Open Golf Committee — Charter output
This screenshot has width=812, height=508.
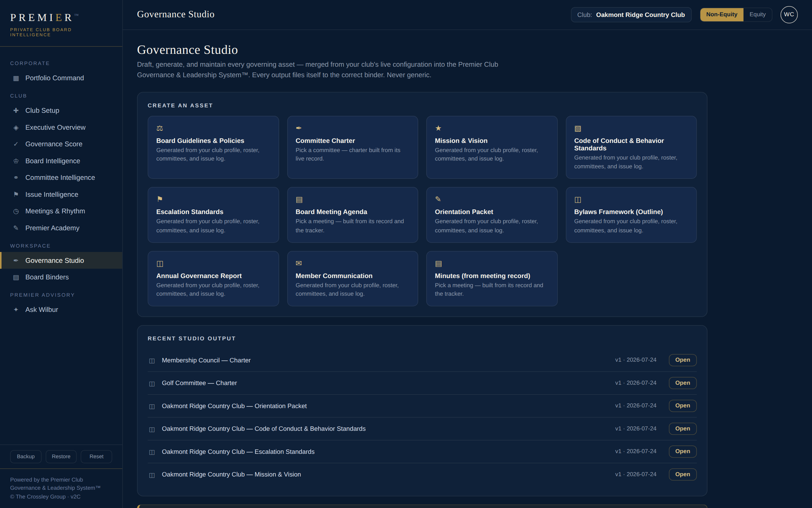682,383
